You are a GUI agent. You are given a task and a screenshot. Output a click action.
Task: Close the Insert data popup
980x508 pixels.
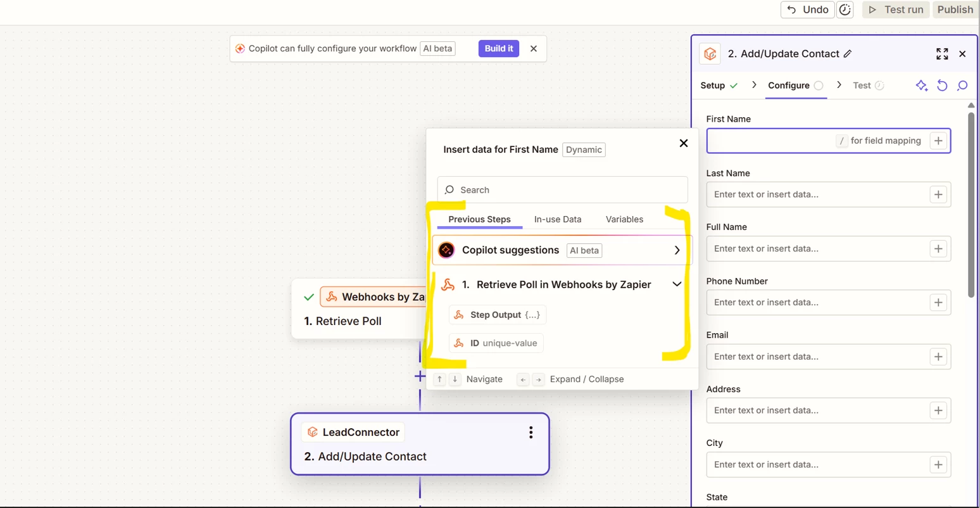[x=683, y=143]
